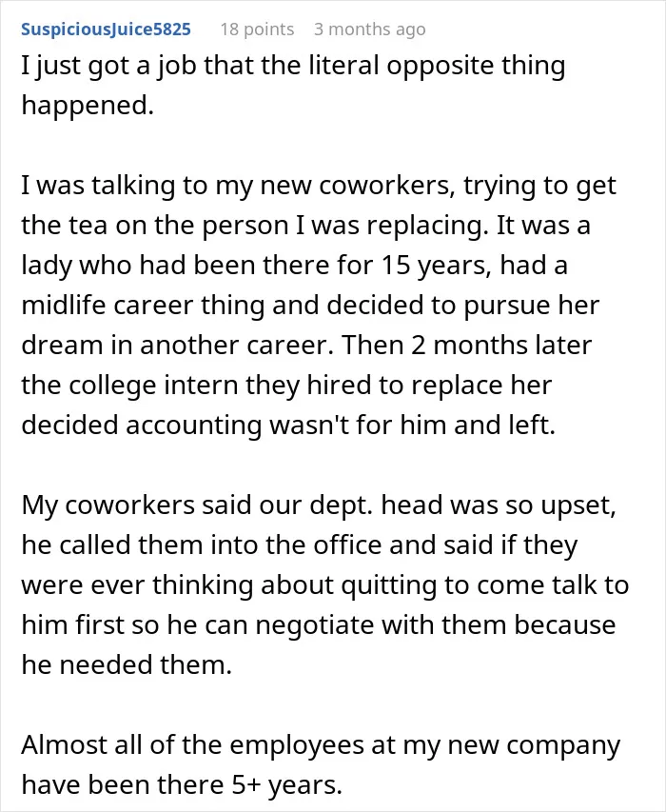
Task: Click the line starting "he called them into"
Action: click(300, 546)
